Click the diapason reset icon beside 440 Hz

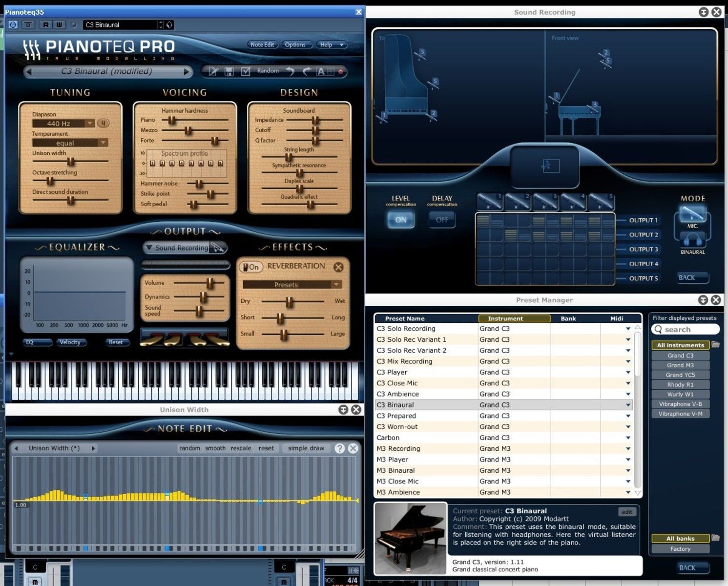(103, 124)
